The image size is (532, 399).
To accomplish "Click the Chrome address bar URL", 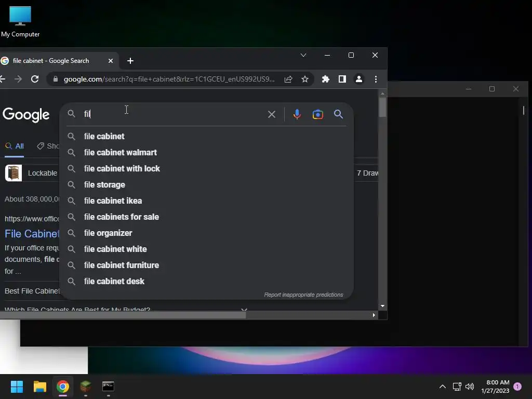I will pyautogui.click(x=169, y=79).
